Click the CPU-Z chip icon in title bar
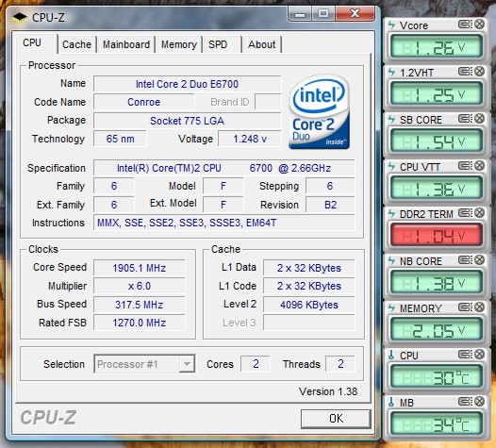This screenshot has width=496, height=448. [x=20, y=17]
